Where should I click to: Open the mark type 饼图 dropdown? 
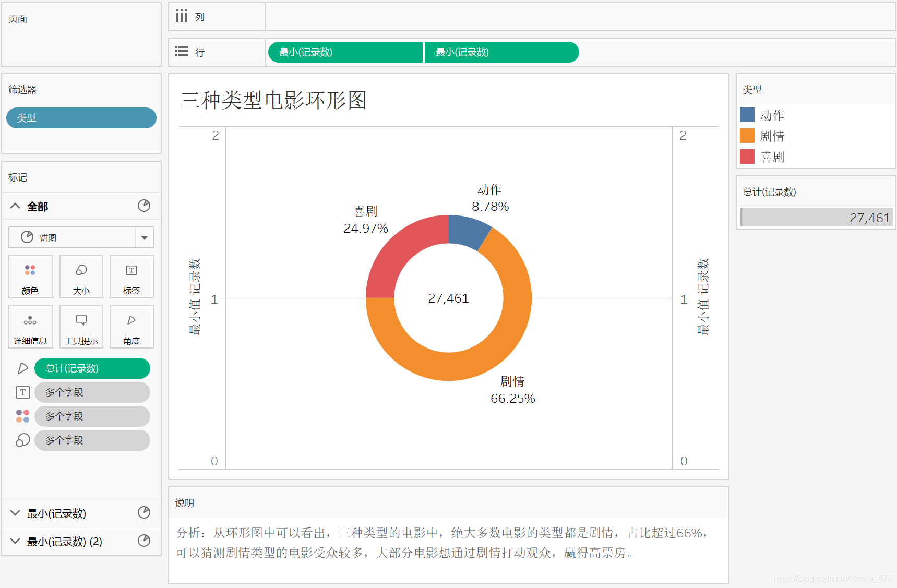[x=145, y=237]
